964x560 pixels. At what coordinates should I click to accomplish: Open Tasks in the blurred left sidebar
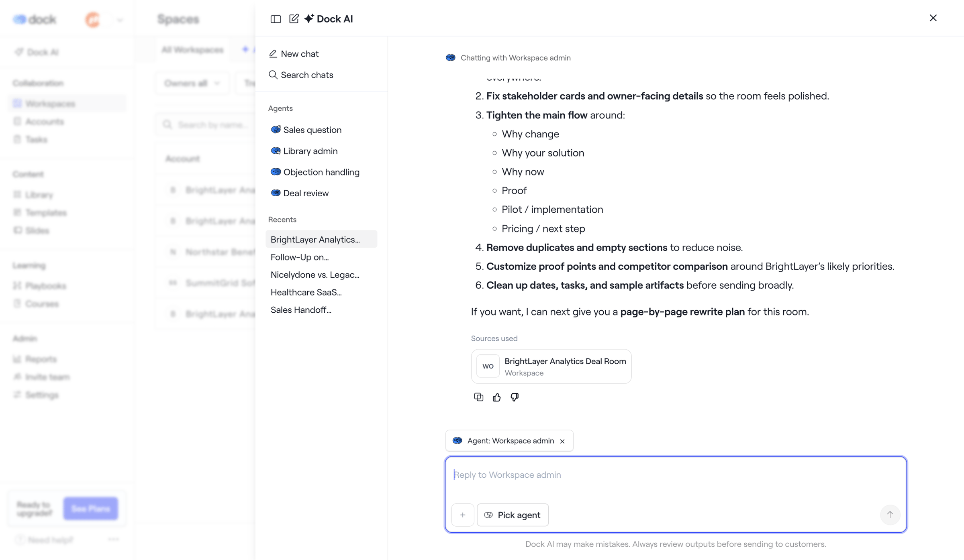coord(36,140)
